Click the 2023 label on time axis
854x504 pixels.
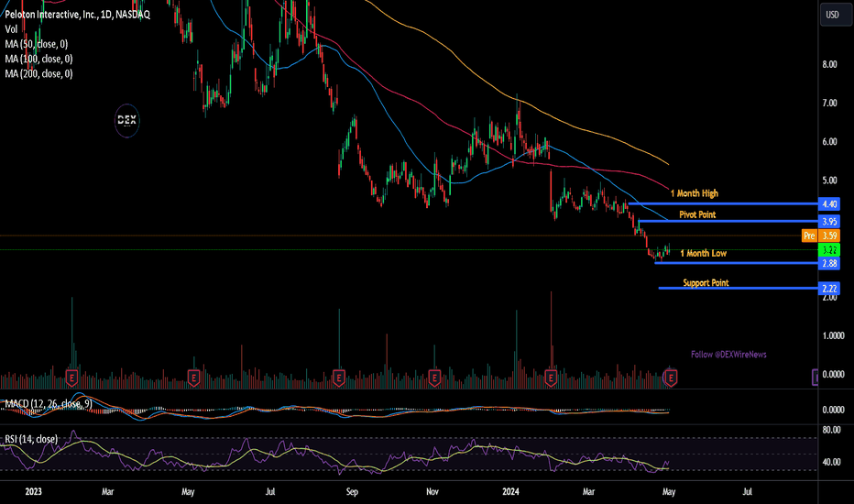(33, 492)
